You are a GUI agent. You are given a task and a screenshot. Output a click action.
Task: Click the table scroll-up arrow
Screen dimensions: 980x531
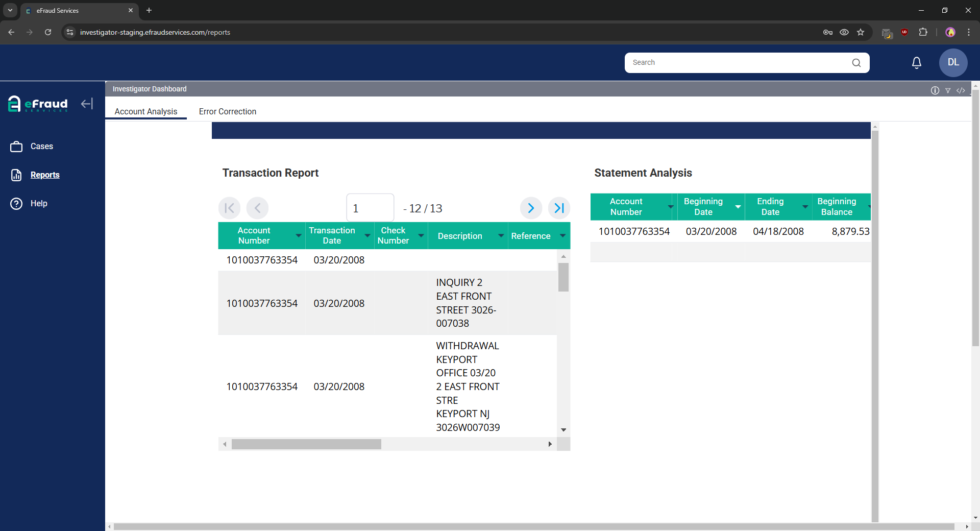click(x=563, y=256)
